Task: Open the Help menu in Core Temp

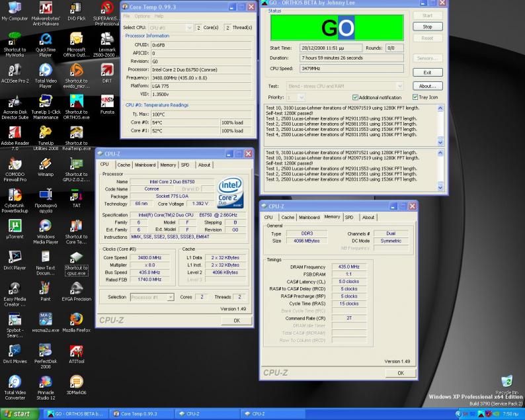Action: (x=159, y=16)
